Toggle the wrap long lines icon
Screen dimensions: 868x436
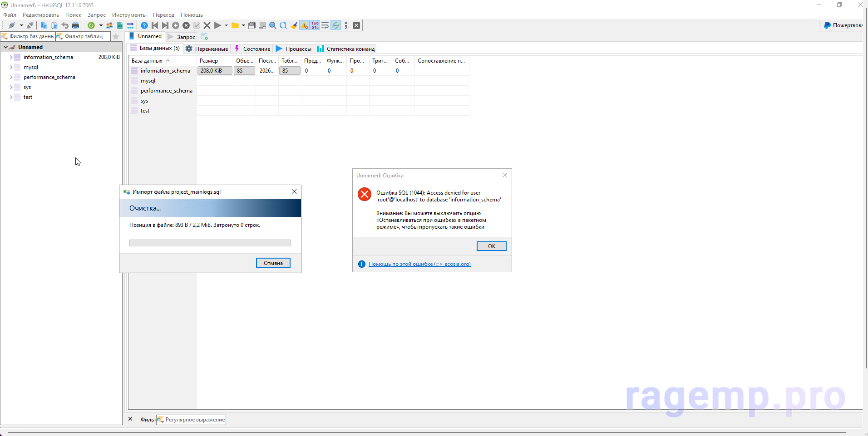pyautogui.click(x=325, y=25)
